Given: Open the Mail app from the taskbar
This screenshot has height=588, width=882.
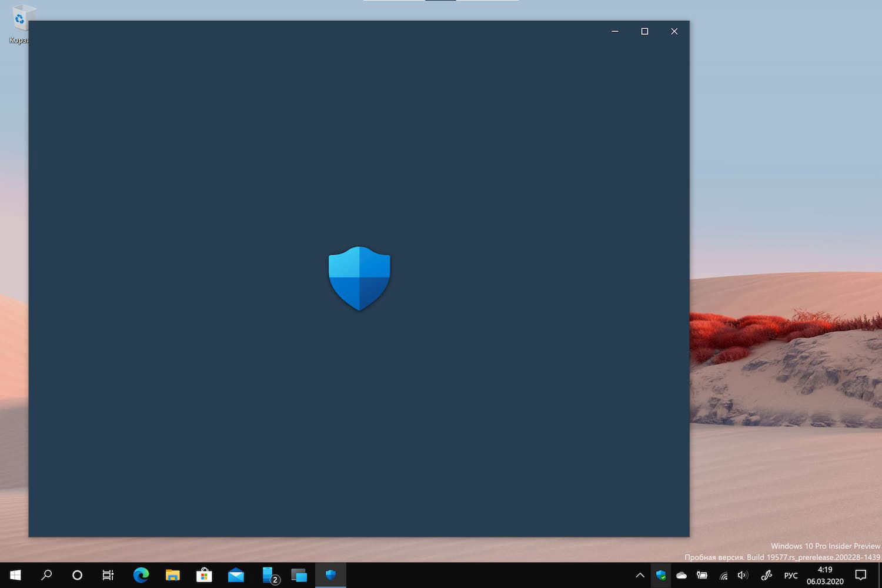Looking at the screenshot, I should click(236, 575).
